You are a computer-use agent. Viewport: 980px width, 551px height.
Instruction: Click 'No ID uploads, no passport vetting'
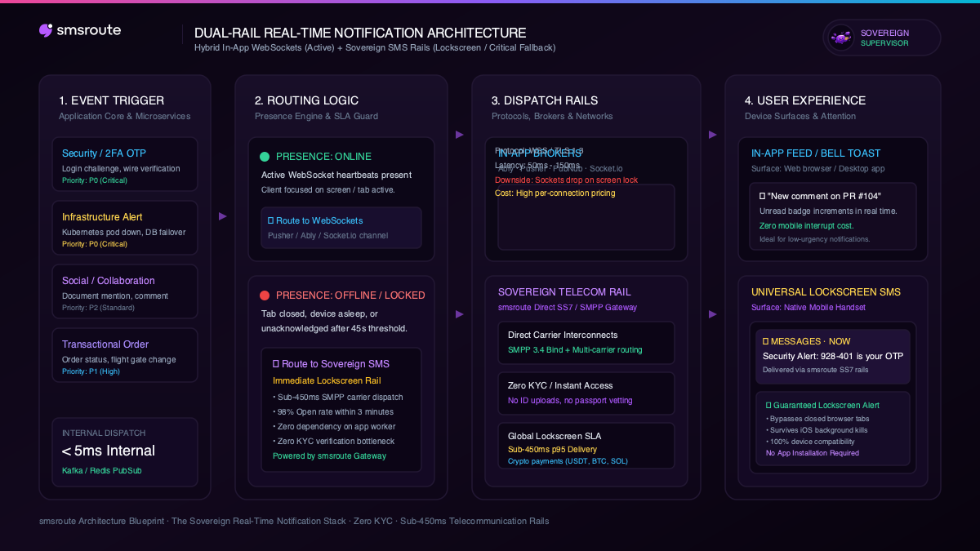[x=570, y=401]
